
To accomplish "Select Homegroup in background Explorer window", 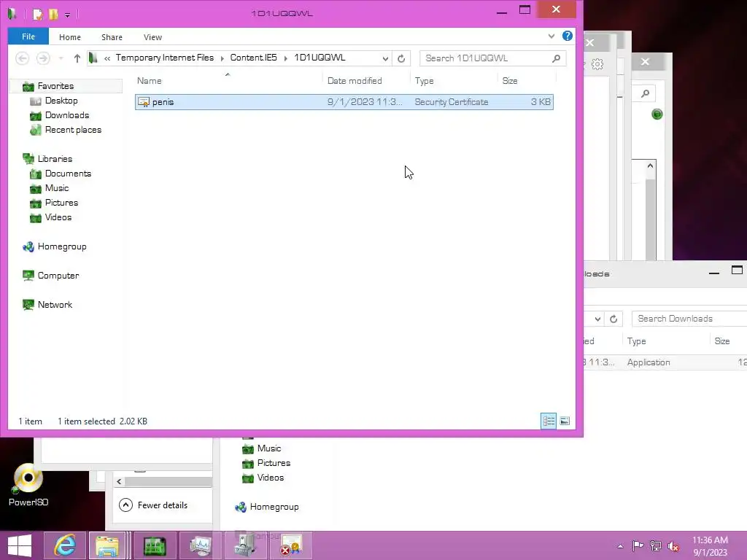I will click(274, 507).
